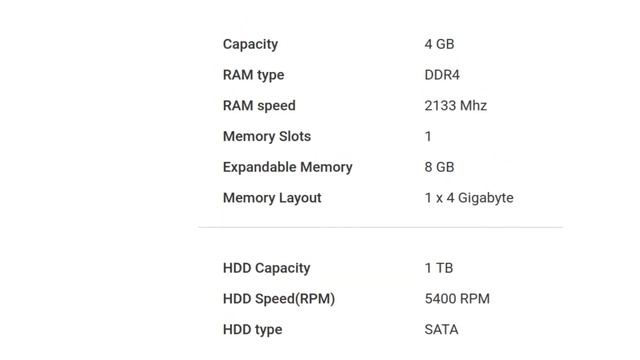Image resolution: width=640 pixels, height=360 pixels.
Task: Click the Memory Layout label
Action: [272, 198]
